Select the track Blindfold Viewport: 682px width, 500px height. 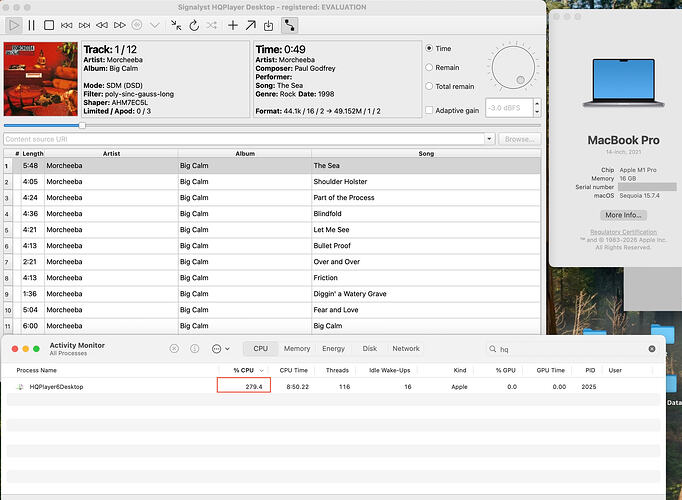coord(272,214)
